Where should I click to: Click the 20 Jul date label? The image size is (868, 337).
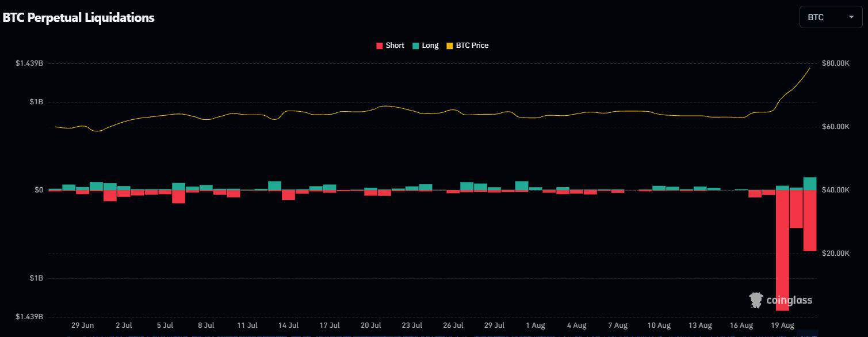(371, 325)
